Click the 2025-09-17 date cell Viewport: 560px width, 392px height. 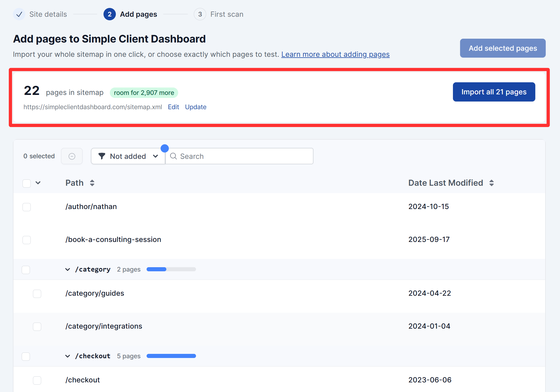pyautogui.click(x=429, y=239)
